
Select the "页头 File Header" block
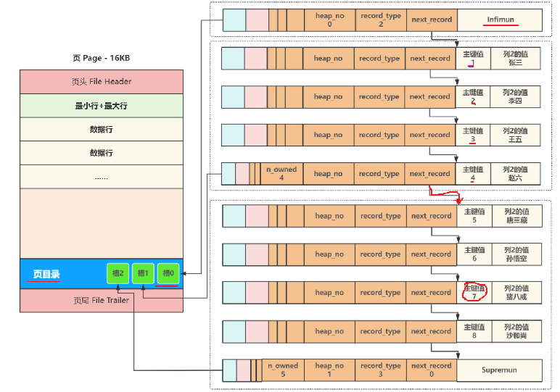coord(102,82)
